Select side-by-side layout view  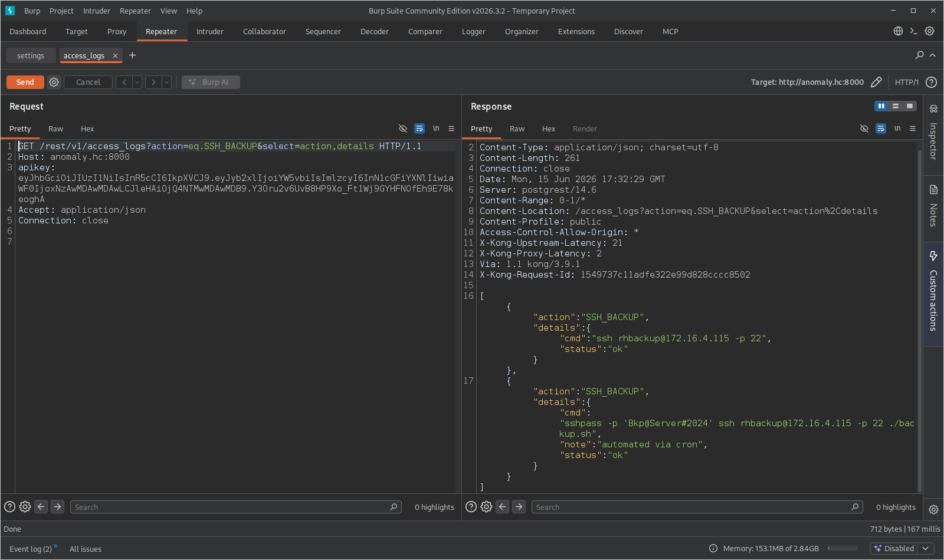coord(881,106)
